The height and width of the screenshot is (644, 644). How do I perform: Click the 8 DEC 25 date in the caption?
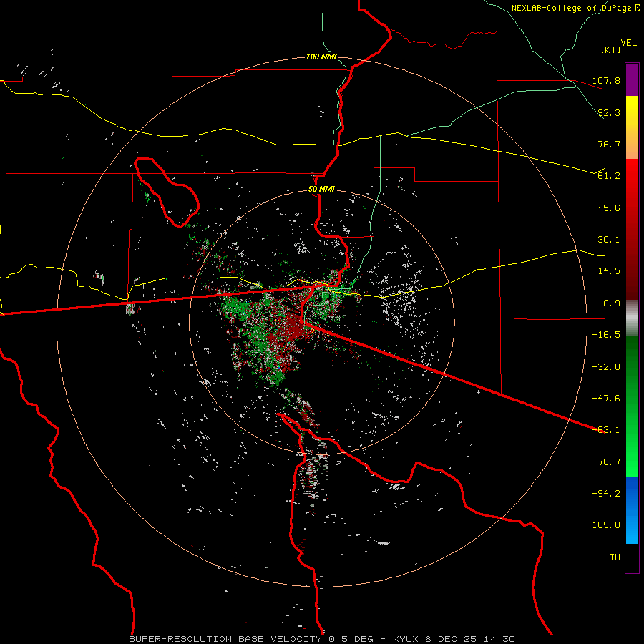pos(452,639)
